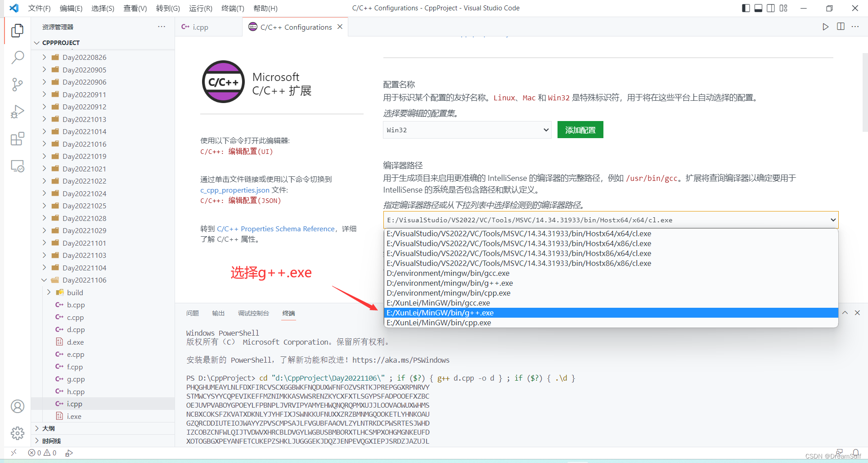Viewport: 868px width, 463px height.
Task: Open 文件(F) menu
Action: (39, 8)
